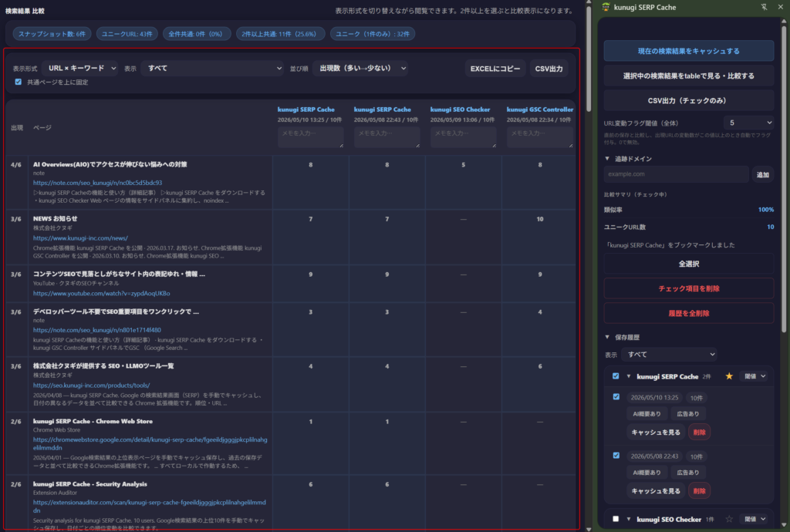
Task: Open the extensionauditor.com scan link
Action: click(x=150, y=507)
